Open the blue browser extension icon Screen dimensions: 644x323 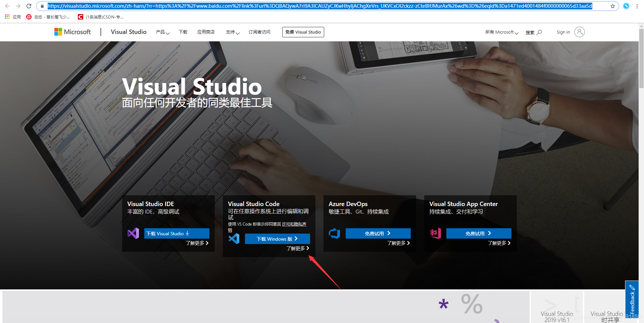click(626, 6)
